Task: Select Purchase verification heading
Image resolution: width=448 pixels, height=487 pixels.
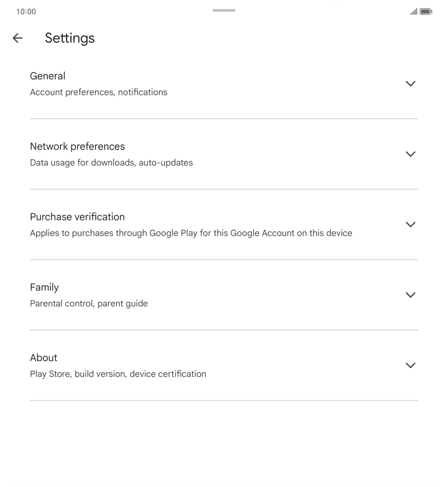Action: (x=77, y=217)
